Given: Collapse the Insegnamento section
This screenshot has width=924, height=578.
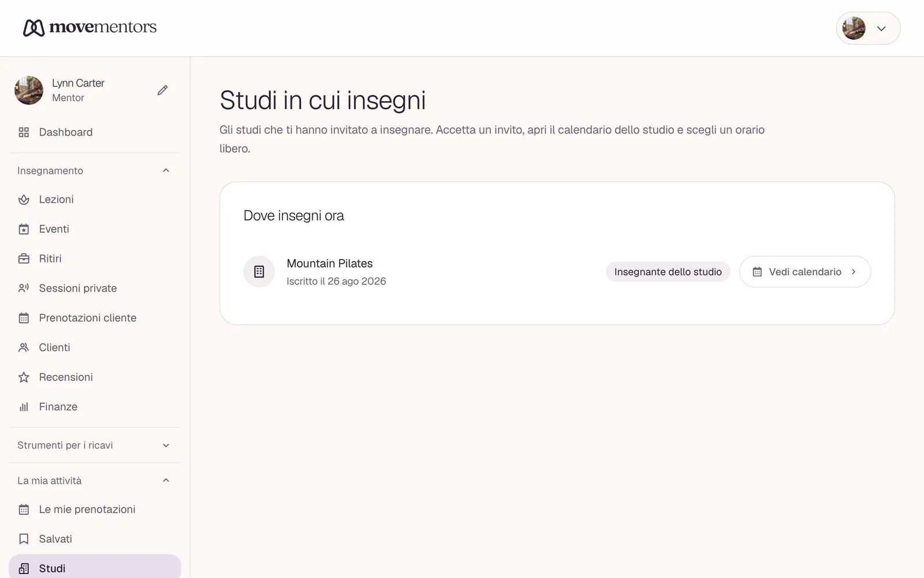Looking at the screenshot, I should pyautogui.click(x=166, y=171).
